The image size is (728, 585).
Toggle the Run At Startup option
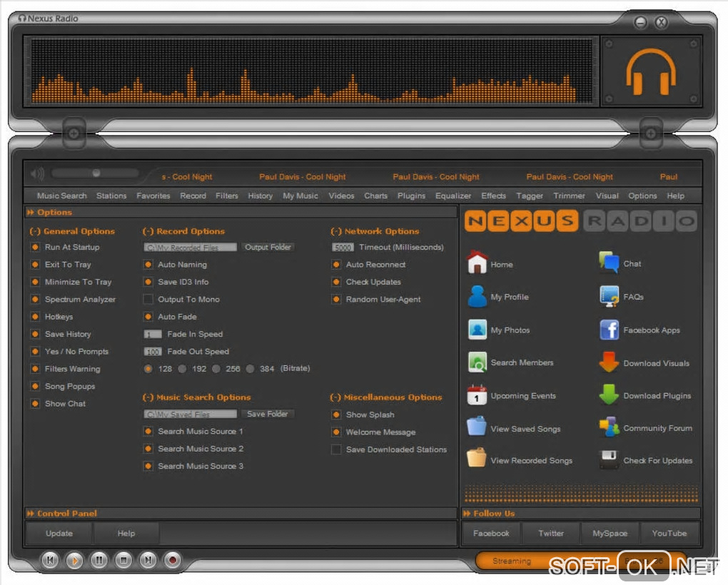[x=35, y=247]
